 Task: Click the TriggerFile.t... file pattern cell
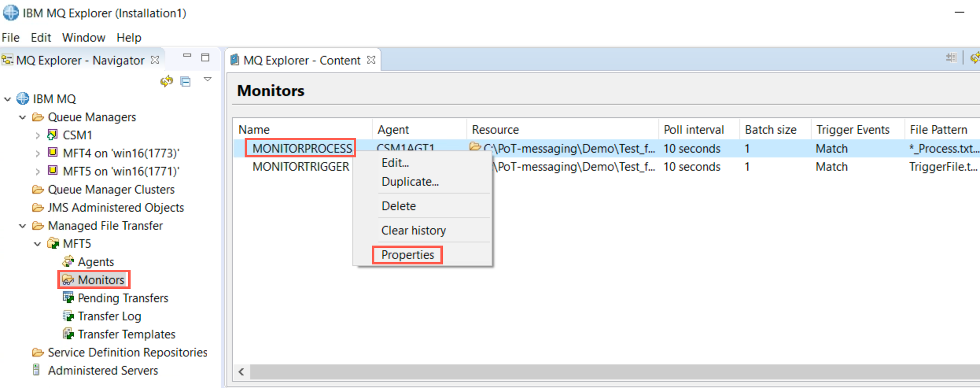click(943, 166)
